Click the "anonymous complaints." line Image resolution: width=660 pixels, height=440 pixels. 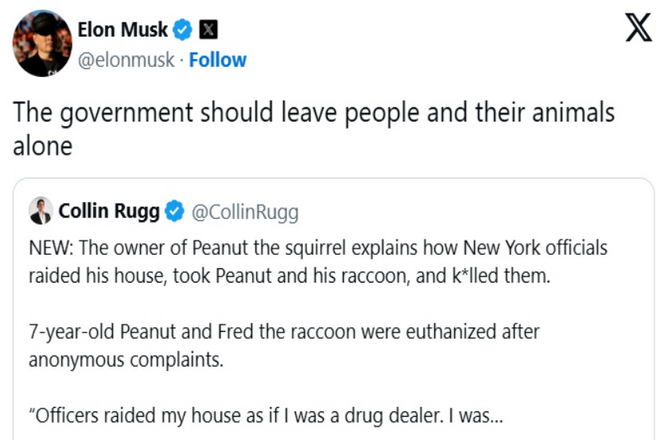[x=126, y=360]
